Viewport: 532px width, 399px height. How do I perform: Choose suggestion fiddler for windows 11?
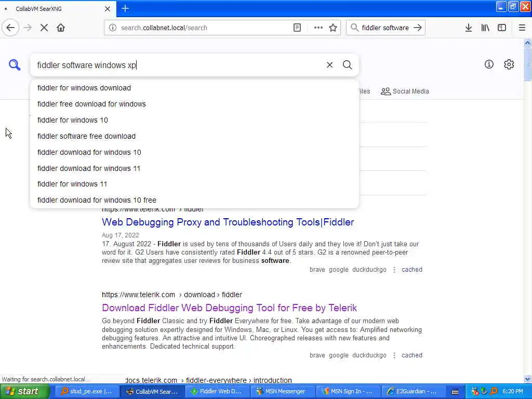point(194,184)
